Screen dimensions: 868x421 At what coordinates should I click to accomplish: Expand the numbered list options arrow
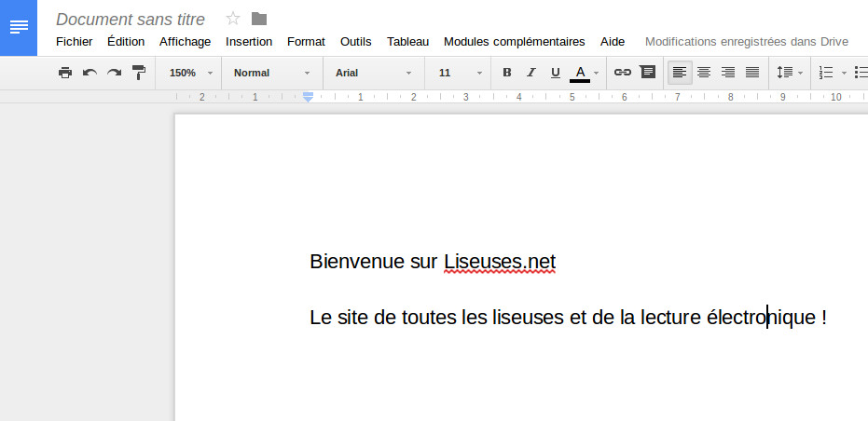point(844,73)
